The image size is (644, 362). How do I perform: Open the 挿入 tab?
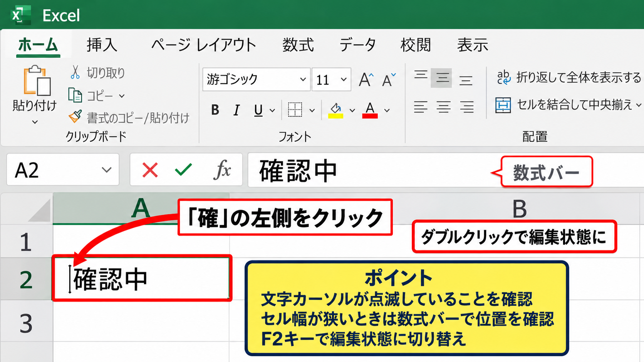point(102,45)
